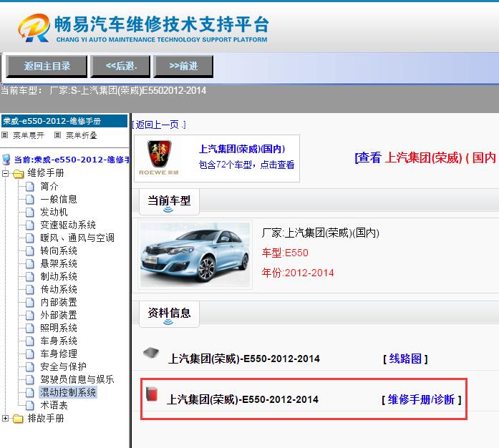
Task: Open the 外部装置 entry
Action: pyautogui.click(x=59, y=315)
